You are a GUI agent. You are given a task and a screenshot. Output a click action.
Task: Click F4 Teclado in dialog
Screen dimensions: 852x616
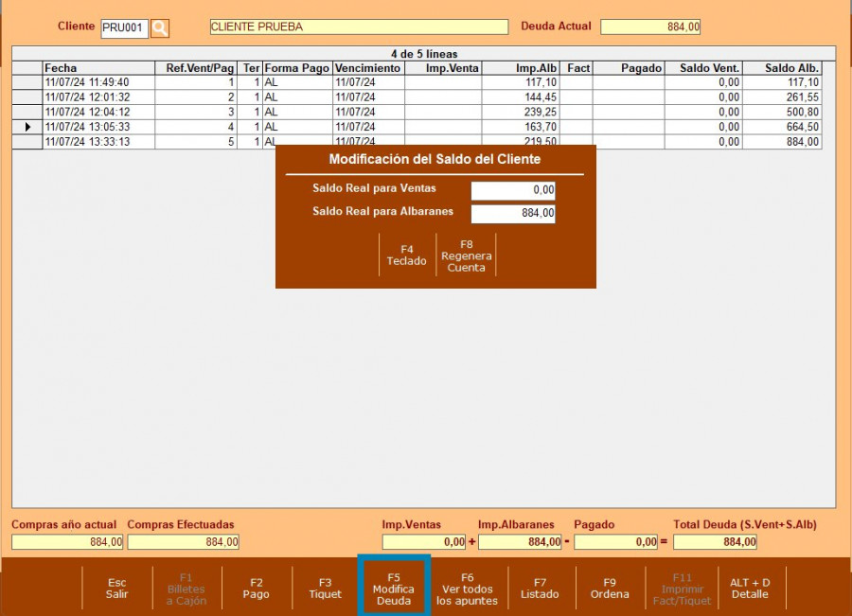(406, 255)
